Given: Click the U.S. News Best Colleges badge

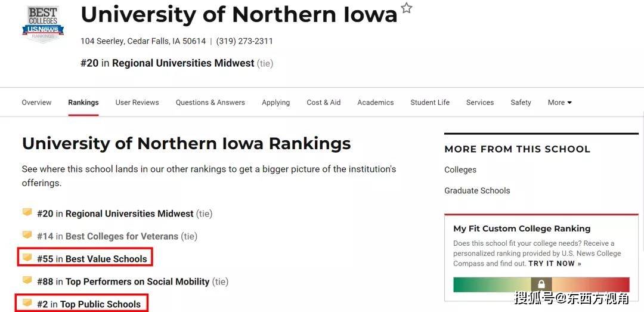Looking at the screenshot, I should [x=43, y=24].
